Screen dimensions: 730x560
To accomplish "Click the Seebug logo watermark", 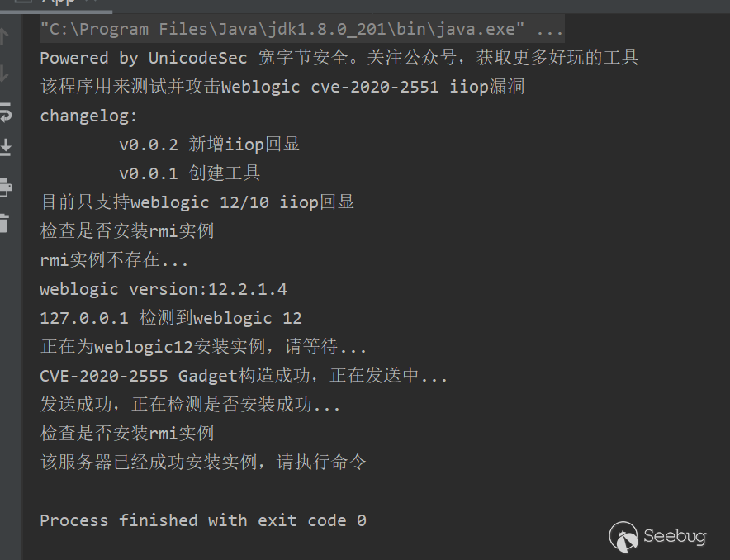I will [x=657, y=537].
